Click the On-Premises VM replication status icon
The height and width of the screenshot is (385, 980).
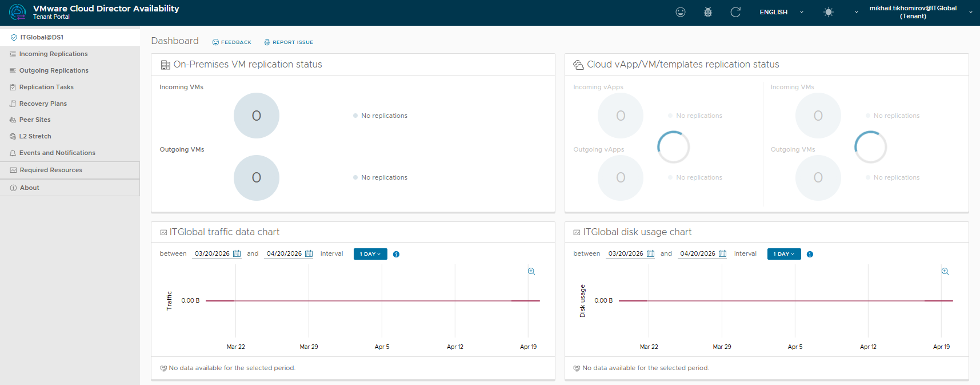coord(165,65)
